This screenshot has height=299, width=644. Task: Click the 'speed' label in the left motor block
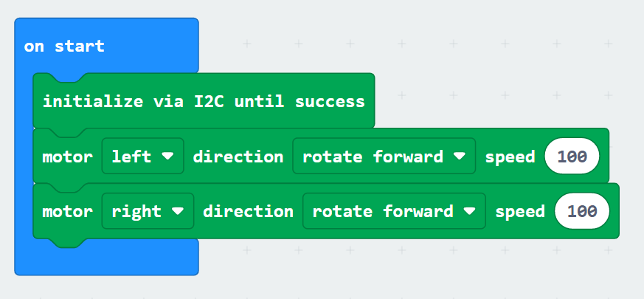[510, 157]
